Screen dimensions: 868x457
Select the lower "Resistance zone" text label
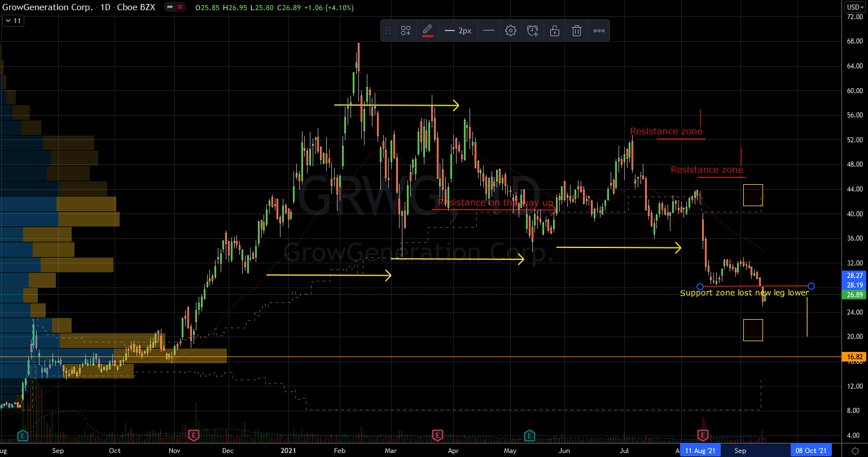[707, 170]
